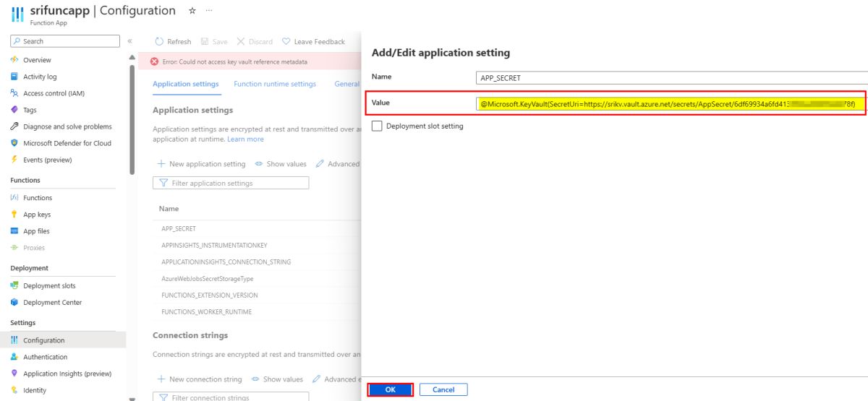Select FUNCTIONS_WORKER_RUNTIME row
Screen dimensions: 868x401
(x=257, y=311)
